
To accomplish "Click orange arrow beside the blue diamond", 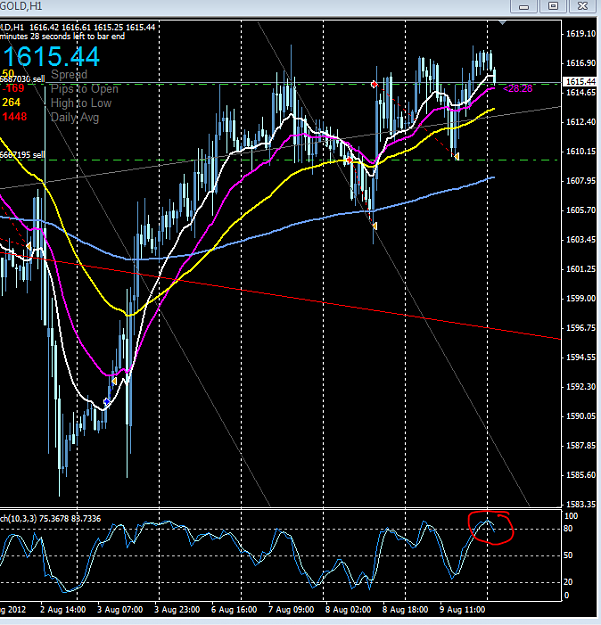I will pyautogui.click(x=114, y=381).
